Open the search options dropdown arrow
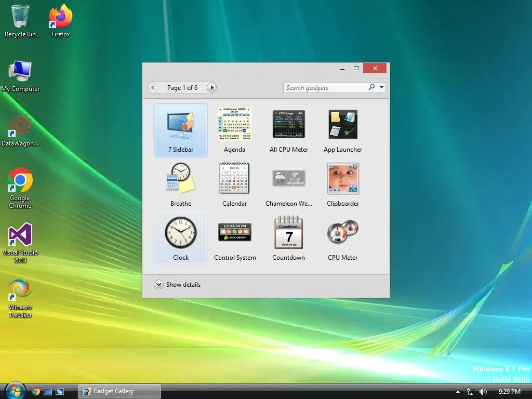532x399 pixels. pyautogui.click(x=382, y=87)
